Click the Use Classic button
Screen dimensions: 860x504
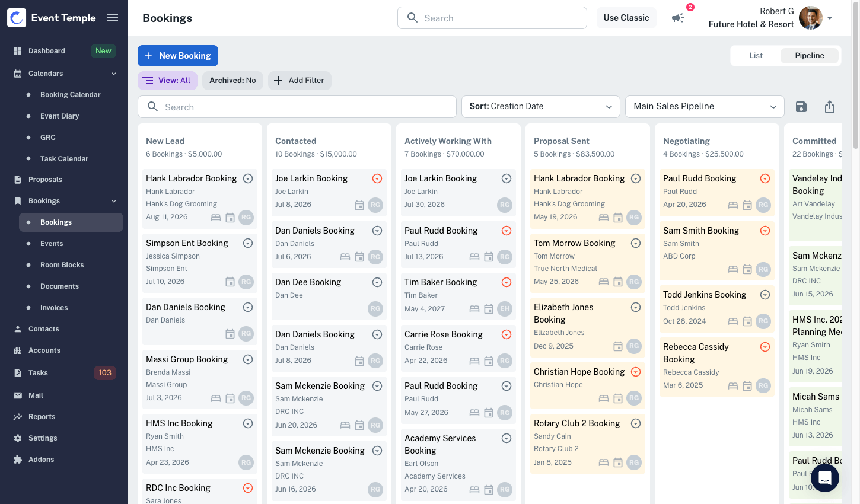(626, 18)
